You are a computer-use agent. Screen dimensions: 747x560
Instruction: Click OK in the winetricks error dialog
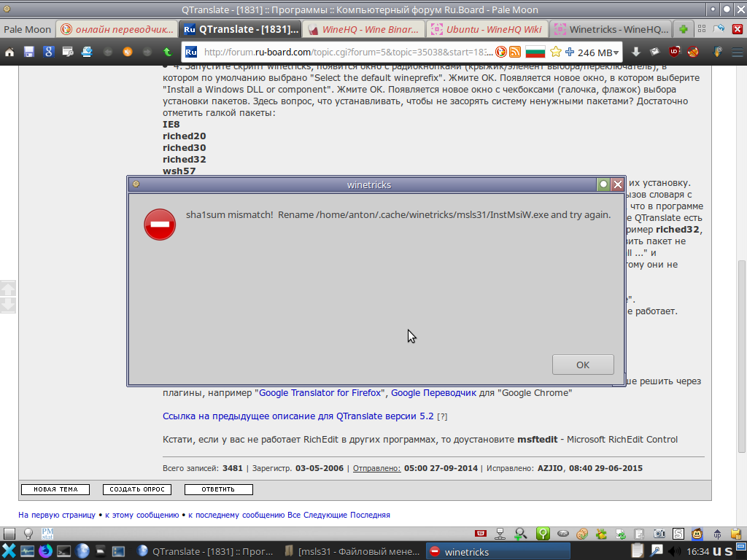click(583, 365)
